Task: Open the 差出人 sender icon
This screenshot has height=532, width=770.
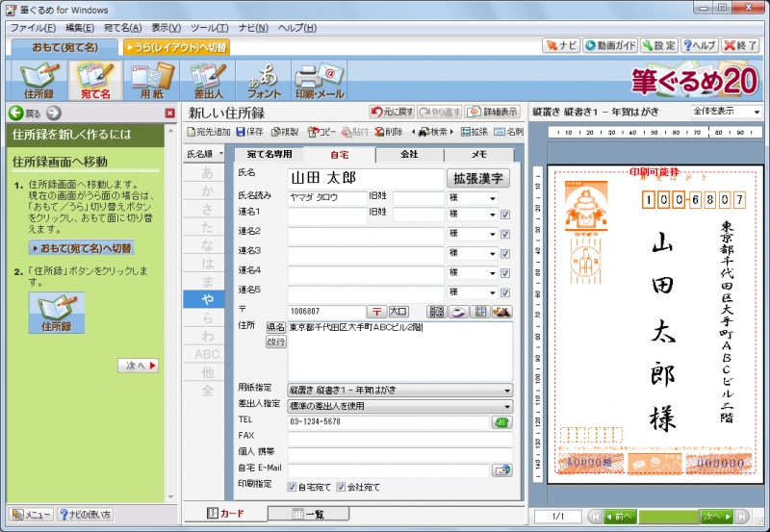Action: click(208, 81)
